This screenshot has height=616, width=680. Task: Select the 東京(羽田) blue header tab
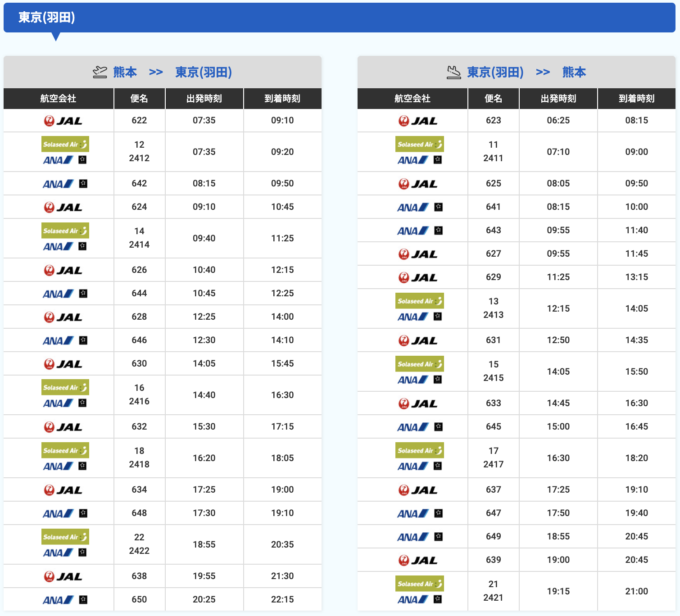[339, 18]
